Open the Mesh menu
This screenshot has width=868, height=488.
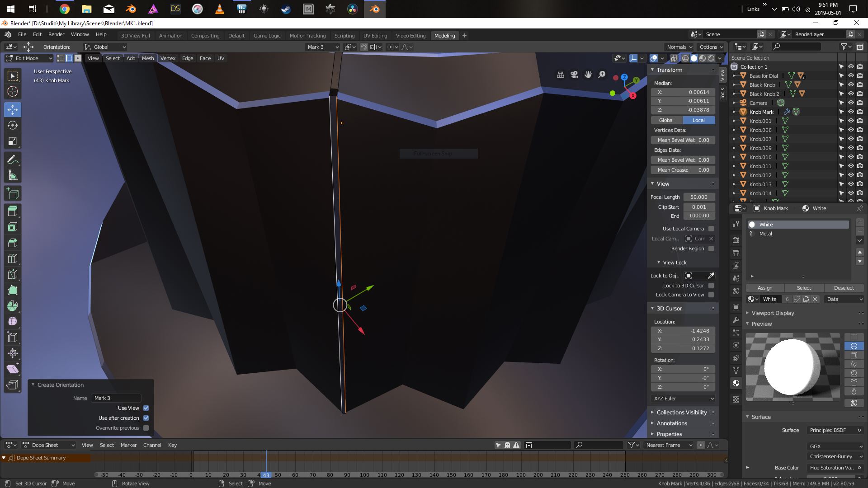pos(148,58)
